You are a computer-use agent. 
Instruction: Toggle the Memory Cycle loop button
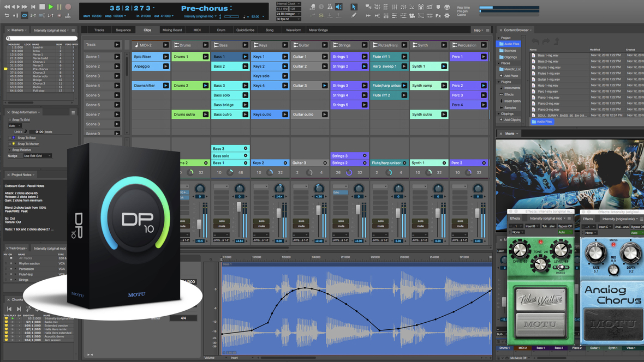[25, 16]
